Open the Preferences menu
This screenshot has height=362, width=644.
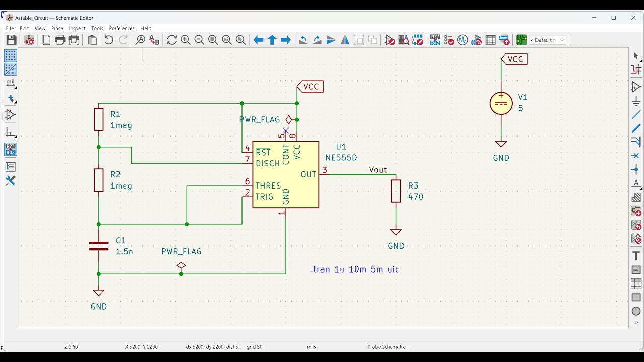tap(122, 28)
